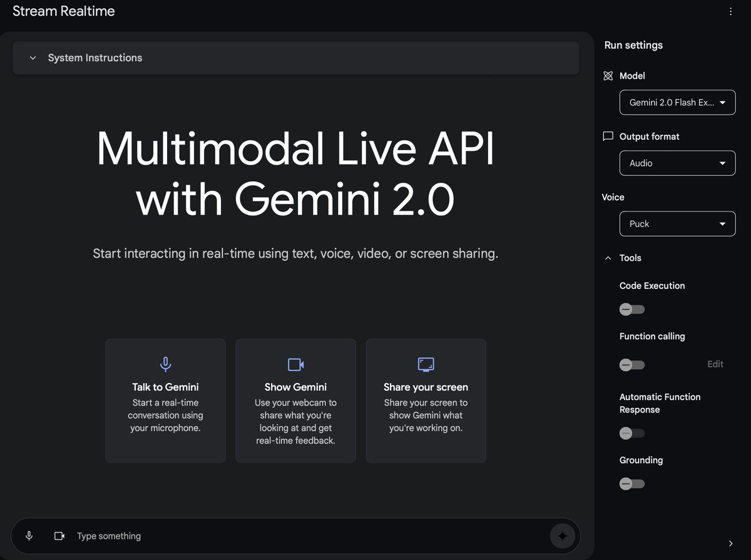Click the Model icon in Run settings
Image resolution: width=751 pixels, height=560 pixels.
tap(608, 76)
